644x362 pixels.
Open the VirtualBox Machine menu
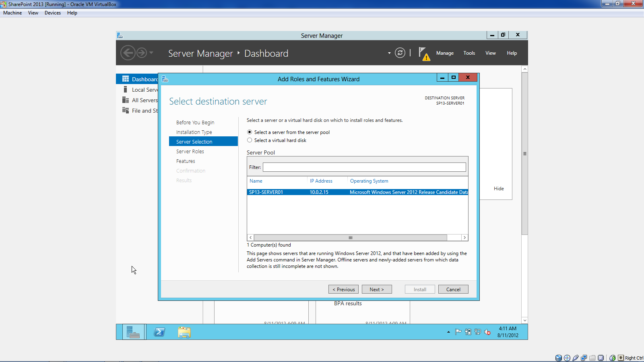[12, 13]
